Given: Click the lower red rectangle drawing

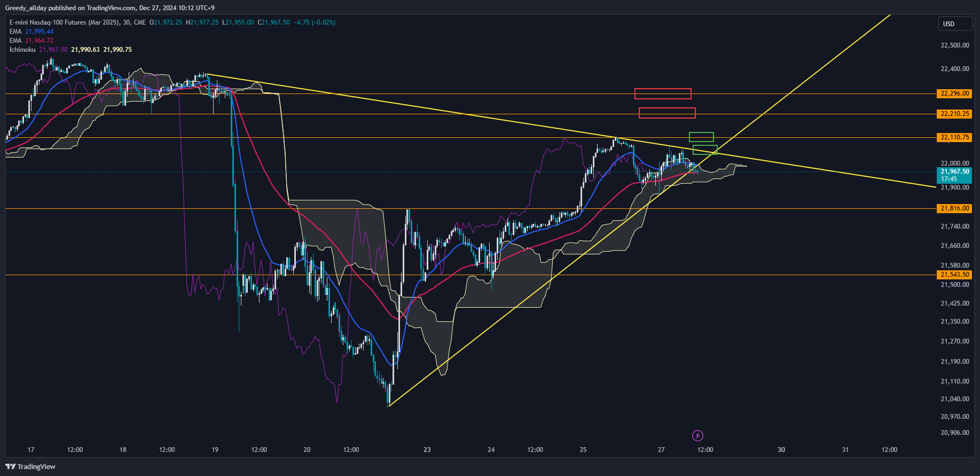Looking at the screenshot, I should pyautogui.click(x=667, y=113).
